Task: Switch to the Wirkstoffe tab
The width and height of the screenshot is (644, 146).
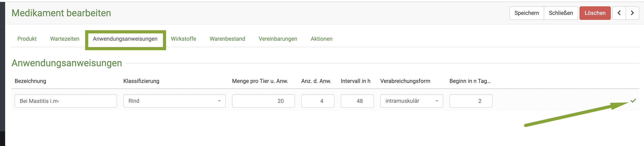Action: click(x=183, y=39)
